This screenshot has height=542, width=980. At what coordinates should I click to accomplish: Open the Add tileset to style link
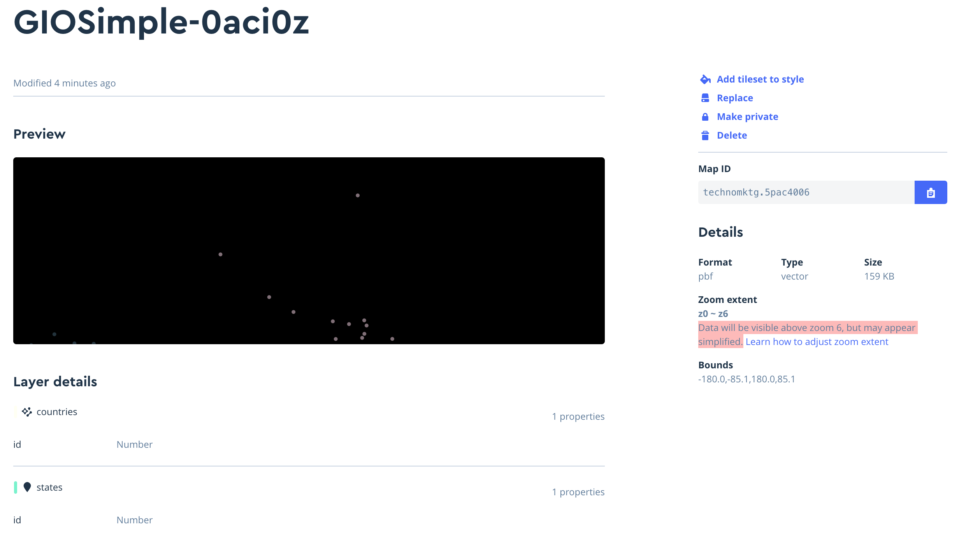point(760,79)
